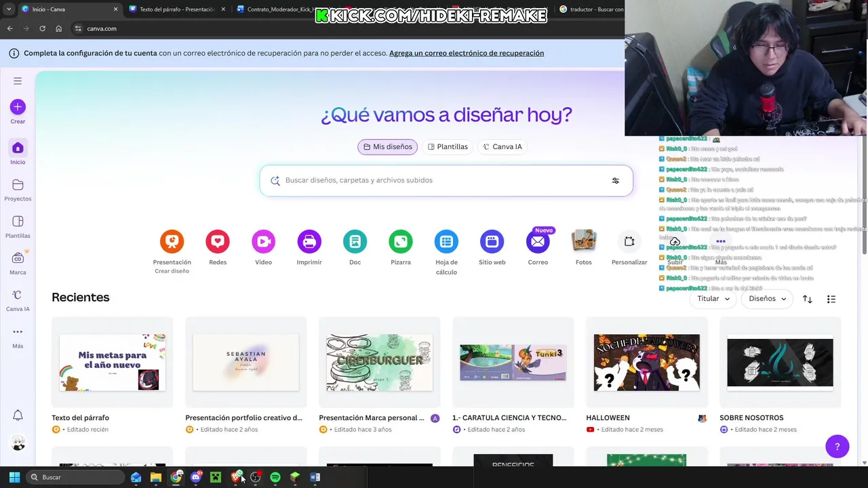Click the purple Crear plus button
868x488 pixels.
tap(18, 106)
